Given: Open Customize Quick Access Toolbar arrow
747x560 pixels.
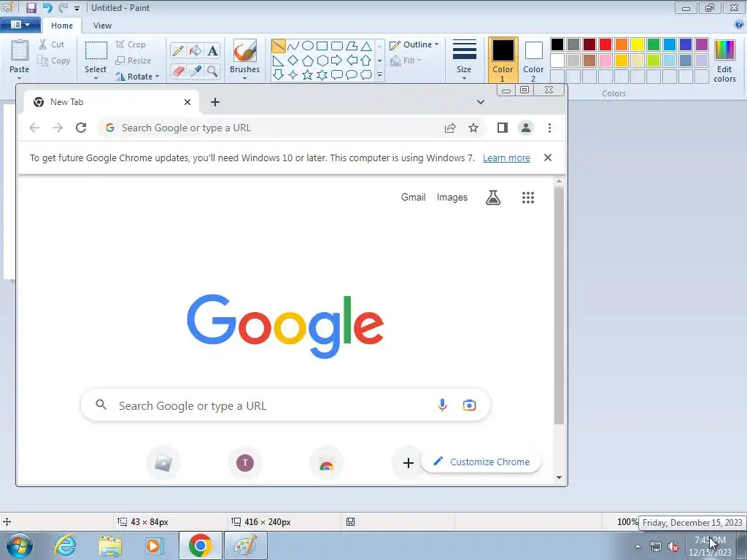Looking at the screenshot, I should (77, 8).
